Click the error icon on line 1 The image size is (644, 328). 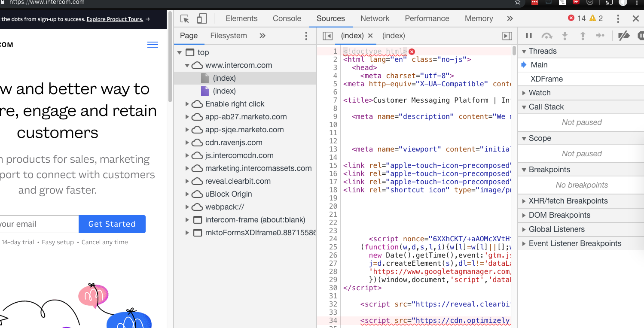[412, 52]
